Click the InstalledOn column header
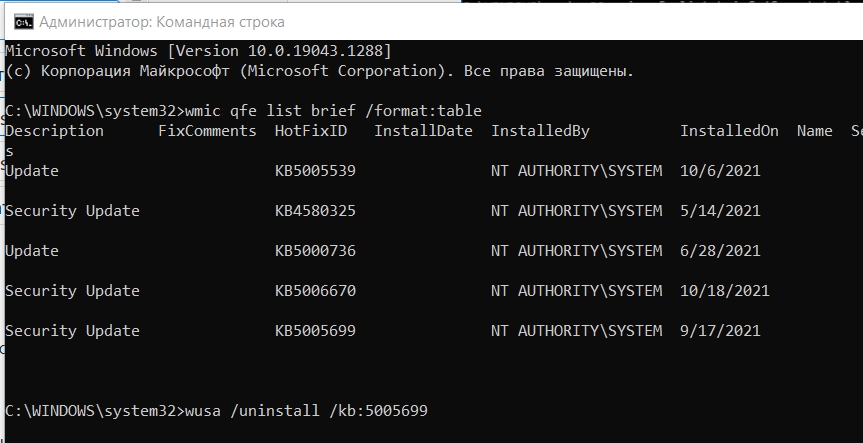The width and height of the screenshot is (863, 443). pyautogui.click(x=729, y=131)
